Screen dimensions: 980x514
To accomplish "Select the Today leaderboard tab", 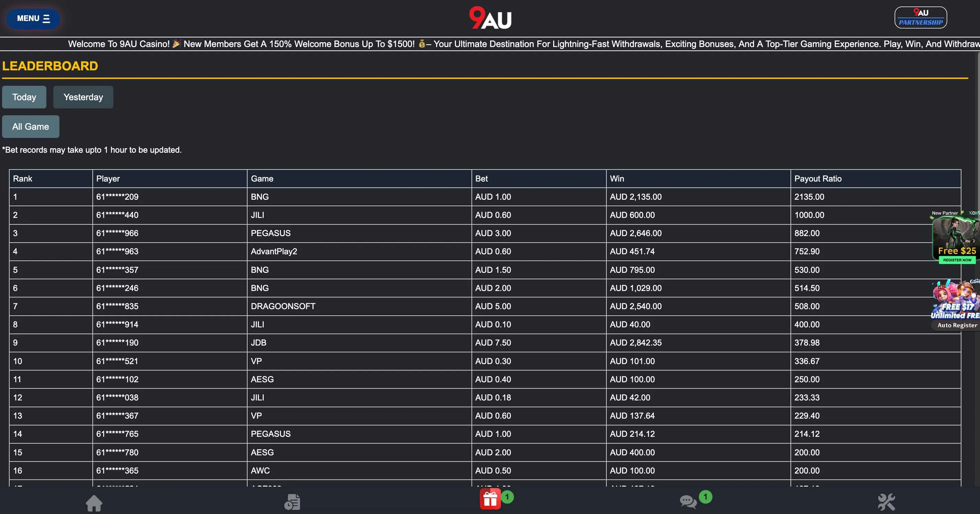I will click(x=24, y=97).
